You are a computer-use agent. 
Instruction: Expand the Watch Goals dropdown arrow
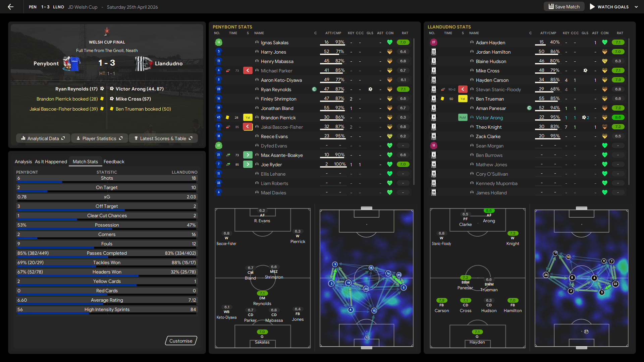pyautogui.click(x=636, y=7)
